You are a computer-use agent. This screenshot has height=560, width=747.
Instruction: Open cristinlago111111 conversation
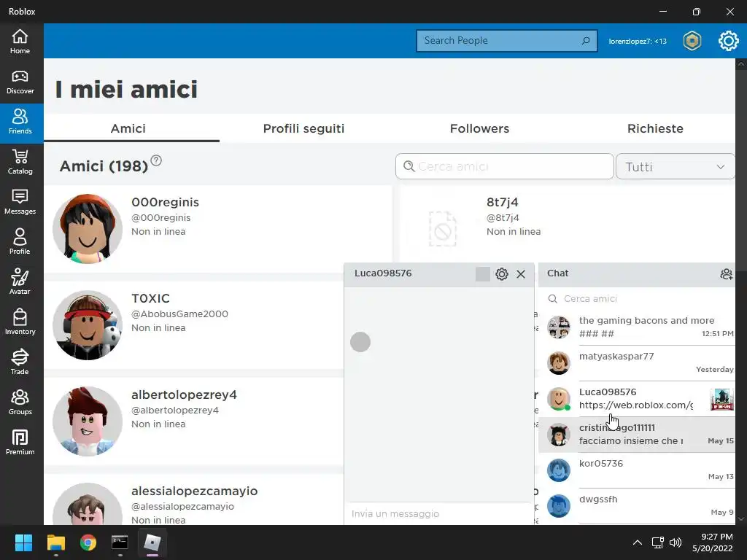click(637, 435)
